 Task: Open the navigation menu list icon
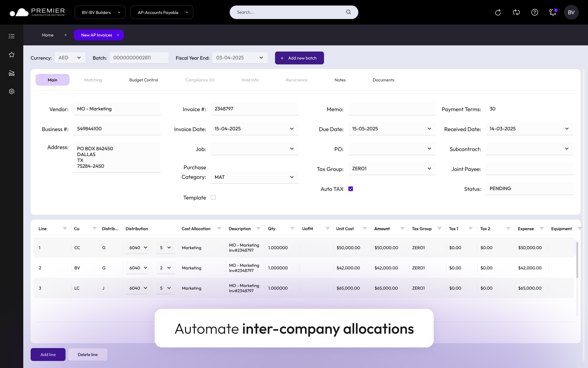12,36
